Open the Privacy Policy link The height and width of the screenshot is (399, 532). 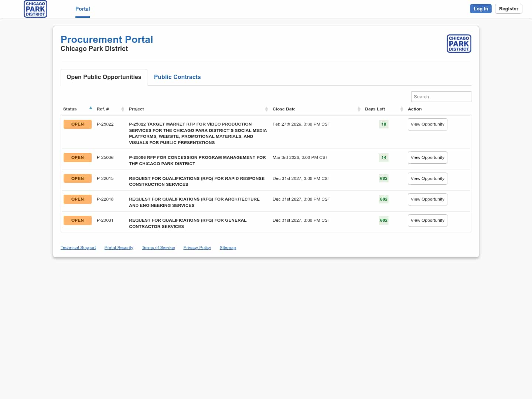197,248
